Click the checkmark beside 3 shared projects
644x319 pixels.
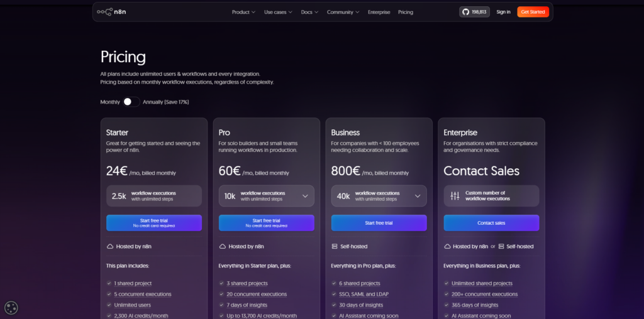click(222, 283)
